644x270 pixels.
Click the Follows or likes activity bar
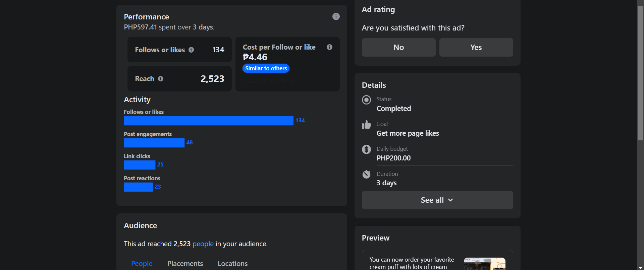[208, 121]
